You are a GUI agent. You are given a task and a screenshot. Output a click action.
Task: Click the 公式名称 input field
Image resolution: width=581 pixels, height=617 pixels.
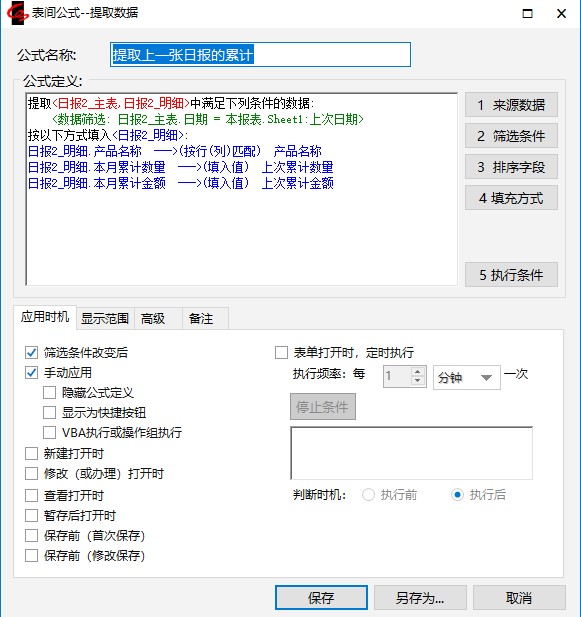tap(260, 54)
